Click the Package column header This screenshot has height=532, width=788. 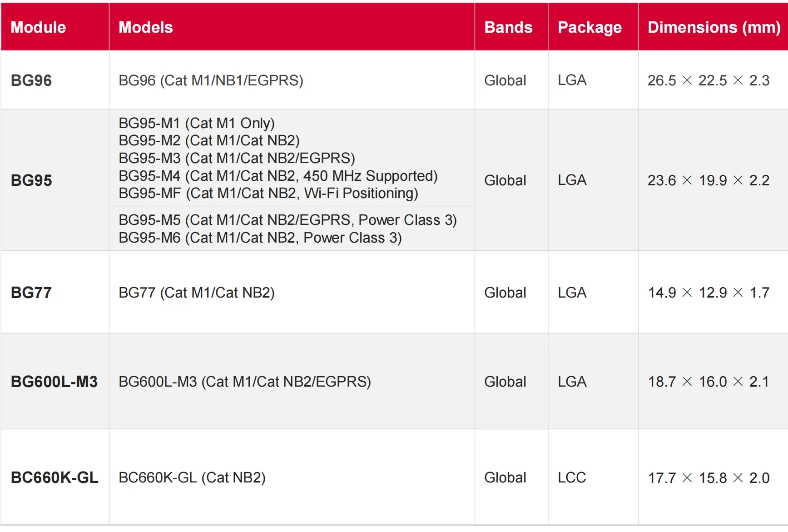point(590,27)
